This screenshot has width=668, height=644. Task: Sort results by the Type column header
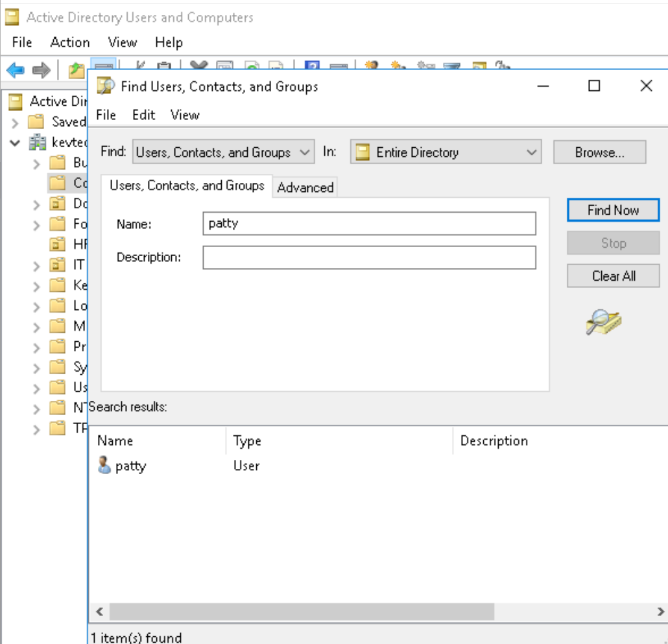pyautogui.click(x=339, y=441)
